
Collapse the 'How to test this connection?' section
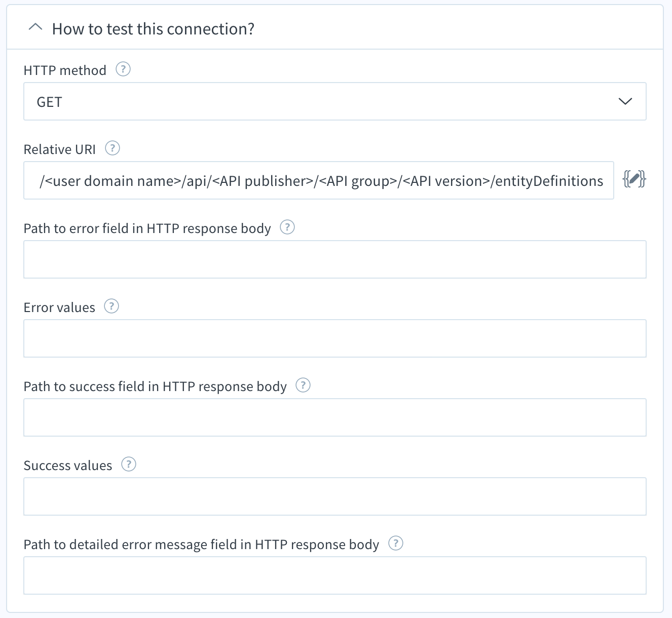click(35, 28)
